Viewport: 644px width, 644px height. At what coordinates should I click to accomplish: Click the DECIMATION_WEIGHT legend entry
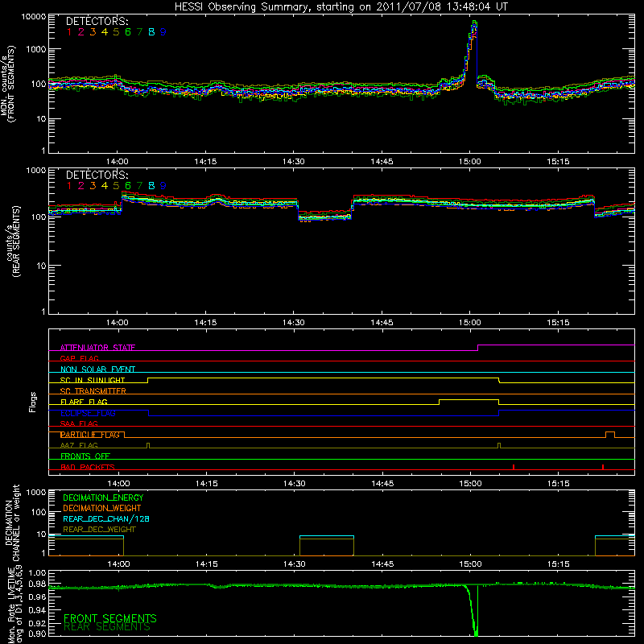[x=102, y=508]
